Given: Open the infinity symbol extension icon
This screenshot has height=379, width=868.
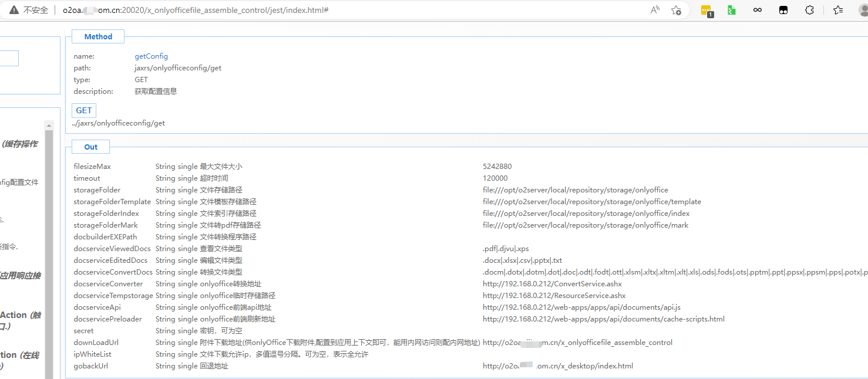Looking at the screenshot, I should click(758, 10).
